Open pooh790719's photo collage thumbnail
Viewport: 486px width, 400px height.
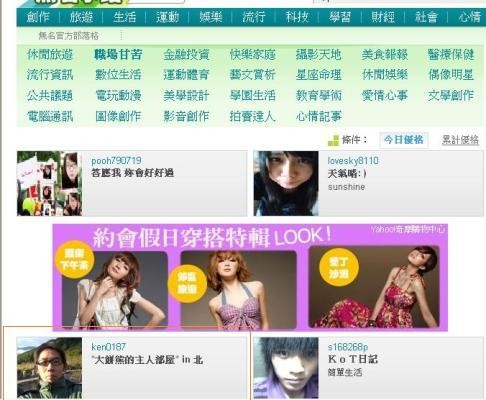(49, 183)
